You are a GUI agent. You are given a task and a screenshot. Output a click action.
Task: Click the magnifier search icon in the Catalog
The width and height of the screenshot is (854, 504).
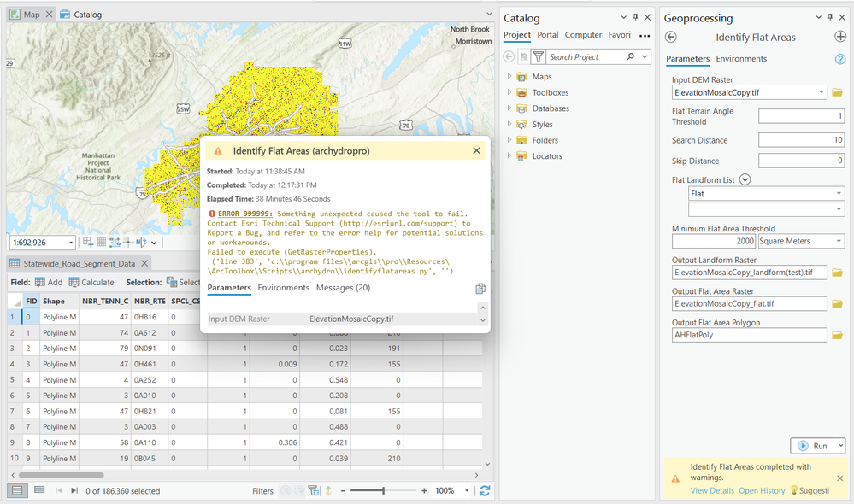tap(631, 56)
